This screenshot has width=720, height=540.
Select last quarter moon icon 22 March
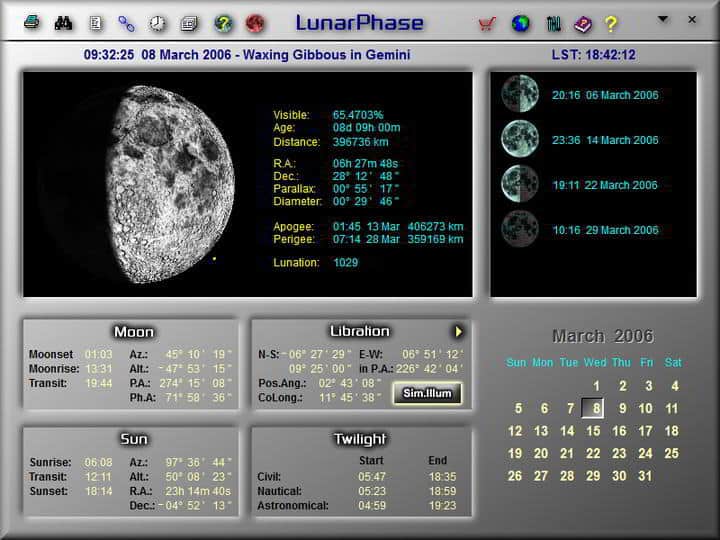[520, 184]
